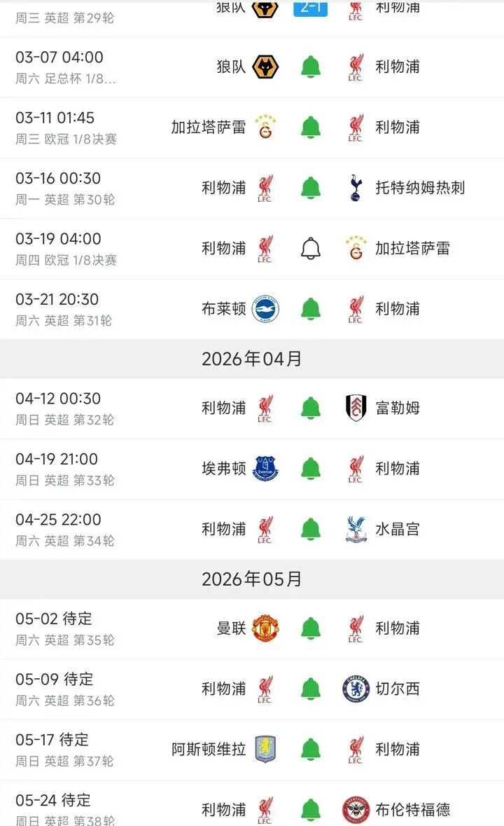Disable reminder bell for 03-16 Tottenham match

[x=311, y=188]
